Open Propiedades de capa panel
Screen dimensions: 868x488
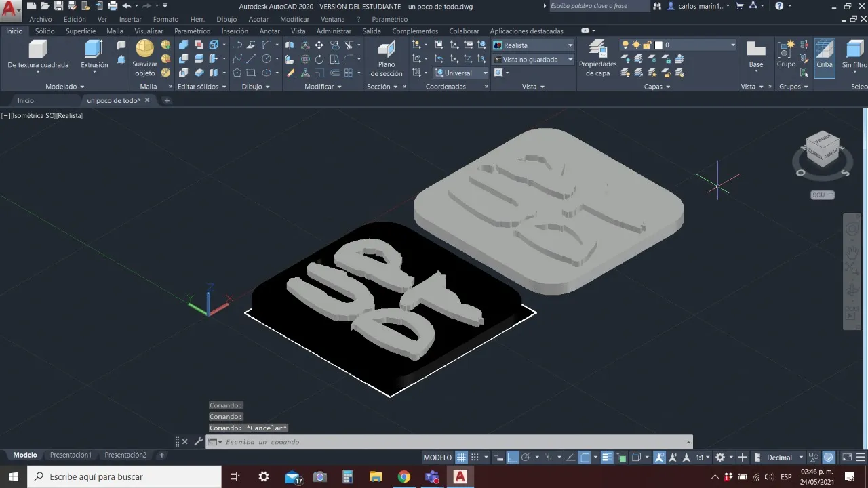pyautogui.click(x=597, y=57)
